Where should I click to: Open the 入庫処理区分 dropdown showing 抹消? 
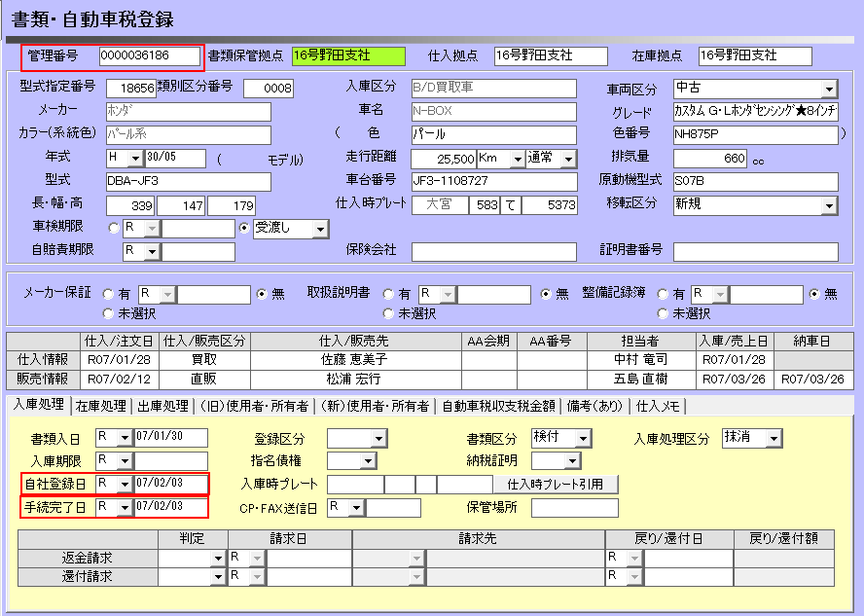coord(774,439)
